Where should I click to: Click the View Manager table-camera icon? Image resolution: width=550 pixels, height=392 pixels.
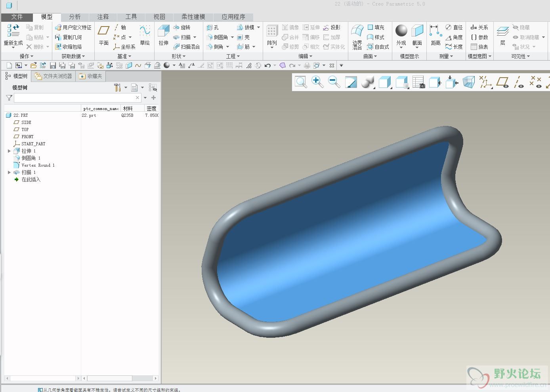pos(418,82)
